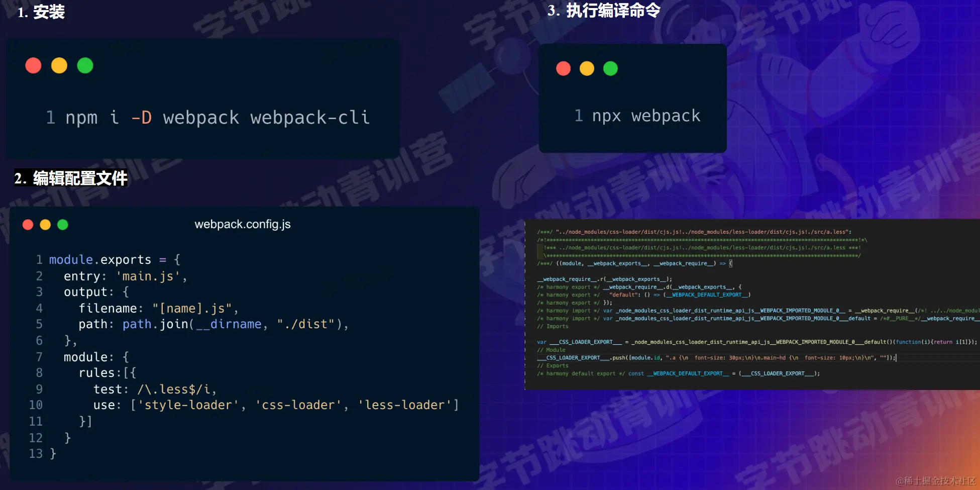
Task: Click the 'npm i -D webpack webpack-cli' command
Action: tap(217, 118)
